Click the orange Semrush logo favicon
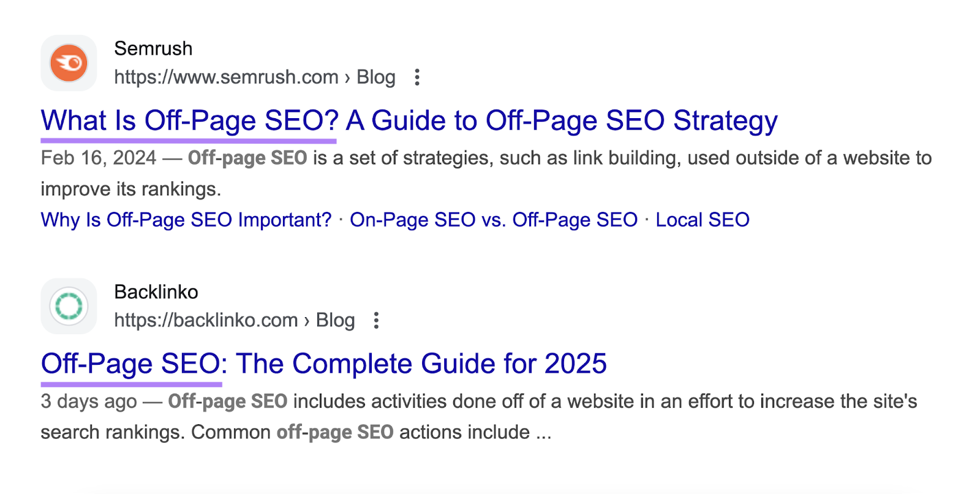The width and height of the screenshot is (980, 494). (69, 62)
